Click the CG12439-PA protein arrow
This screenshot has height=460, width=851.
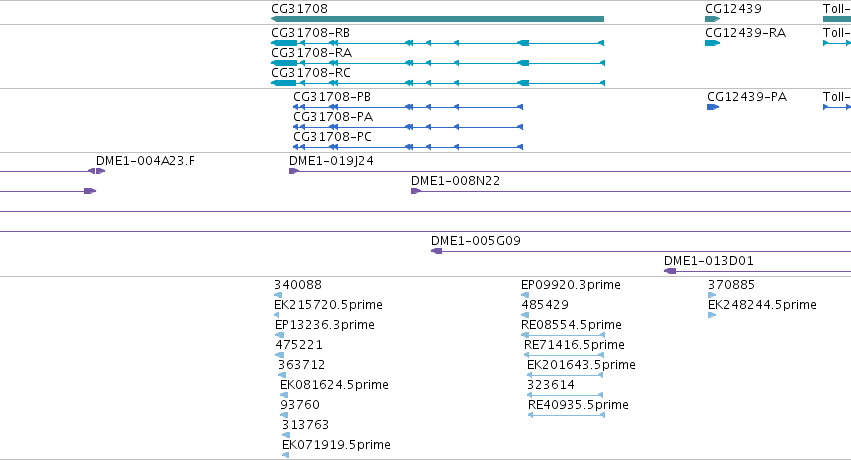click(713, 107)
